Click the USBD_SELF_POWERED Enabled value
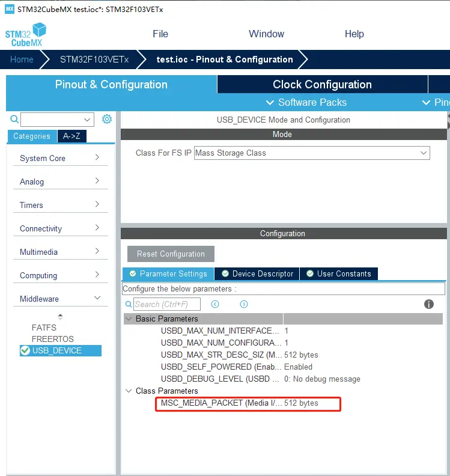450x476 pixels. click(298, 367)
